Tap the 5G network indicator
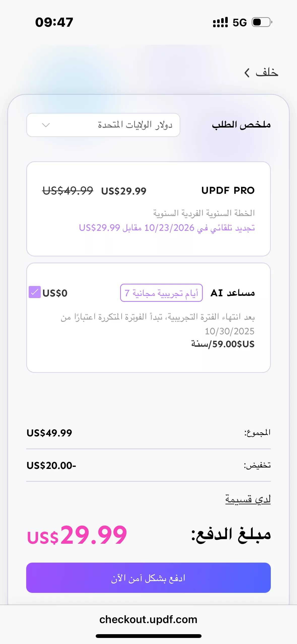 (x=240, y=23)
